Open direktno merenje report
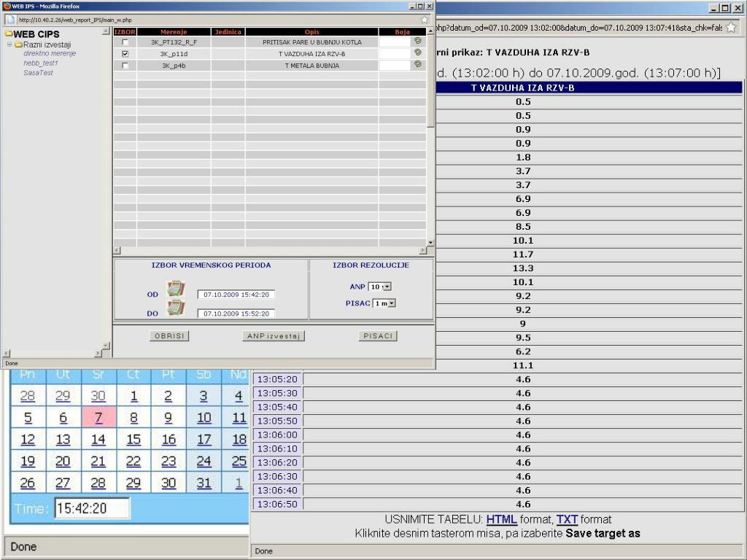The height and width of the screenshot is (560, 747). [x=50, y=53]
